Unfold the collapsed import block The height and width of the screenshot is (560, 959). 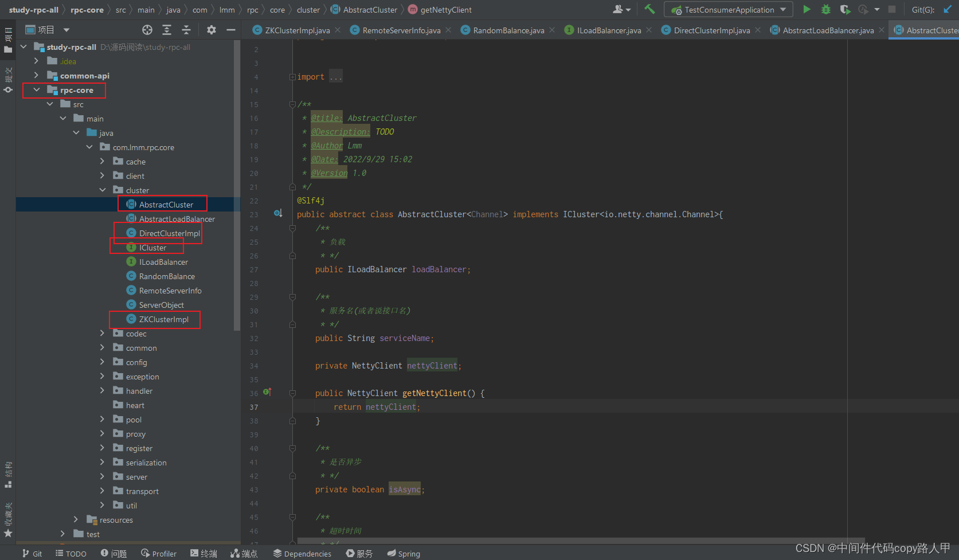point(293,77)
